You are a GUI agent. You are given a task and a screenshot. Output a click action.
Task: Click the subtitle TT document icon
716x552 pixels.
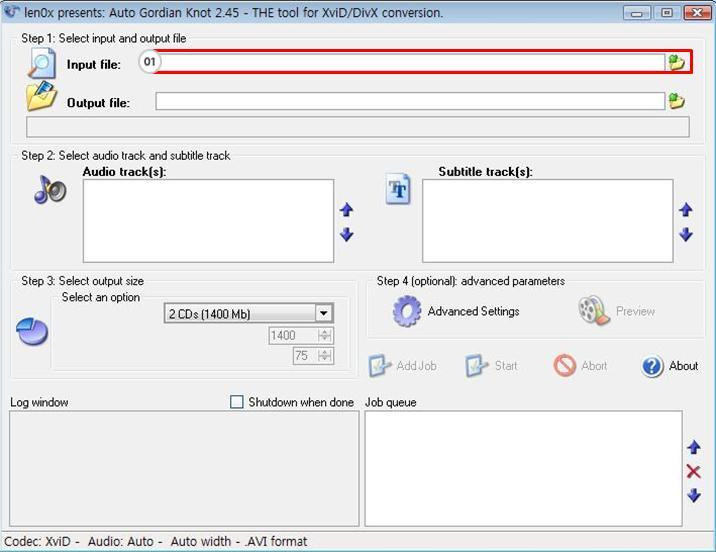(x=398, y=189)
